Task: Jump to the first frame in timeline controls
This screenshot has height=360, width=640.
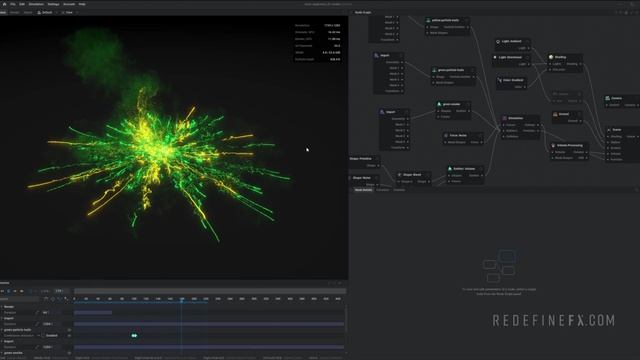Action: pyautogui.click(x=2, y=291)
